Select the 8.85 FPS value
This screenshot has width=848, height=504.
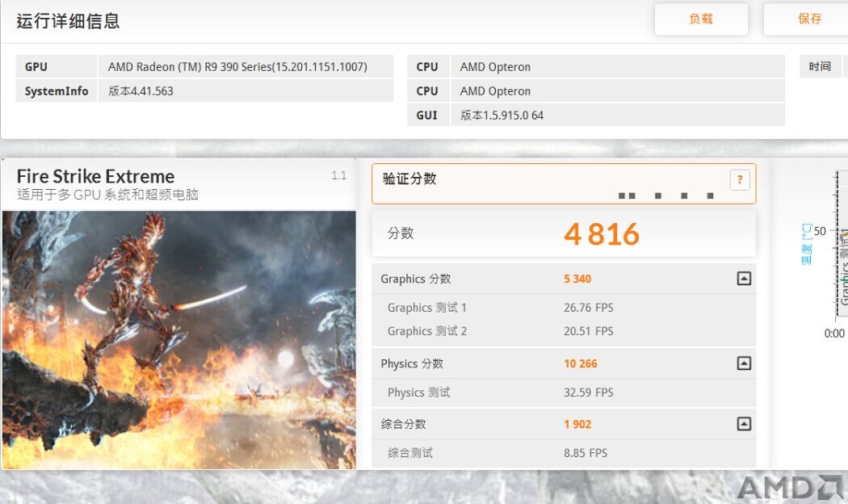(x=586, y=453)
